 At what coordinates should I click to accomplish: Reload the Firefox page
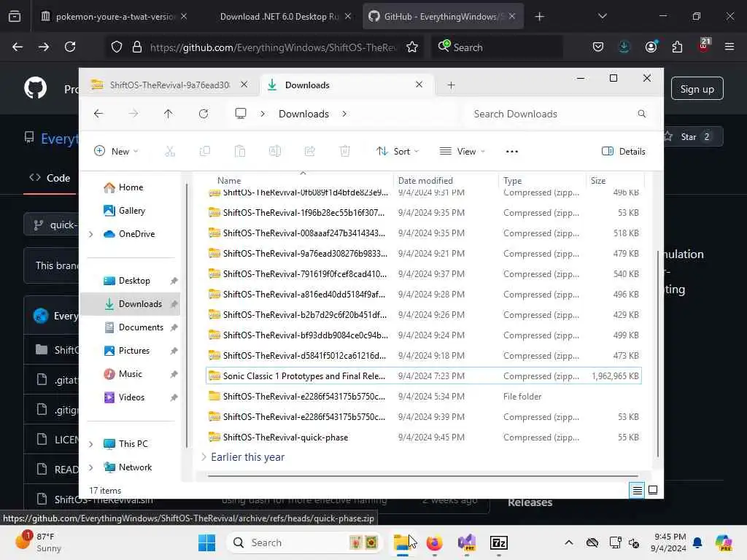tap(70, 47)
